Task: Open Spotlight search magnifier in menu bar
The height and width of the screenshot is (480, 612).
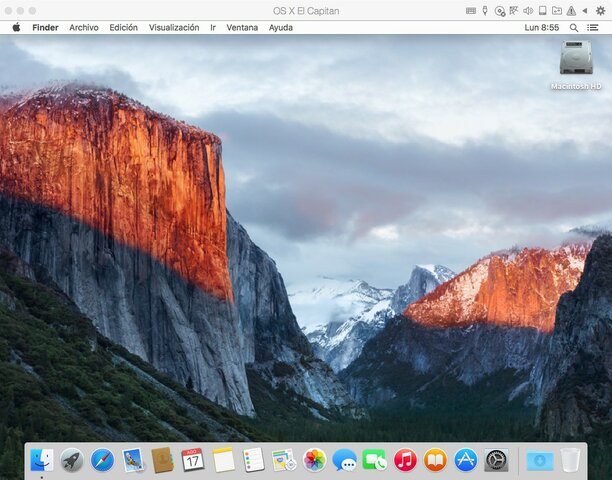Action: coord(574,28)
